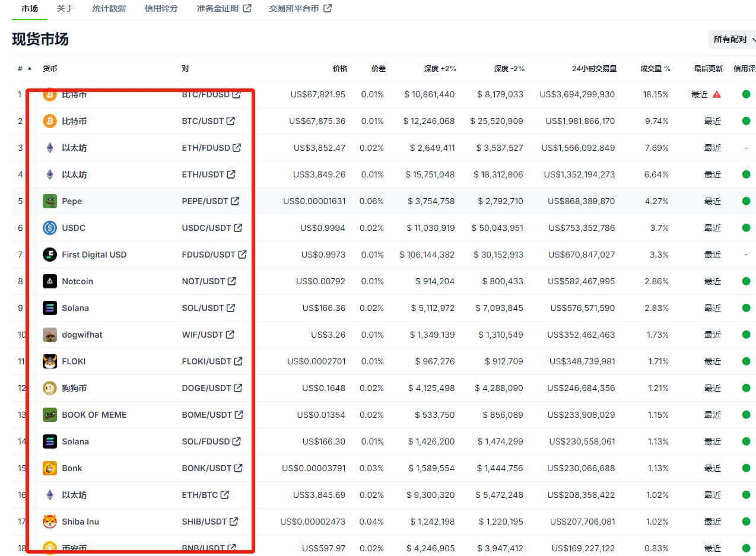Click the FLOKI coin icon
The image size is (756, 556).
point(50,361)
